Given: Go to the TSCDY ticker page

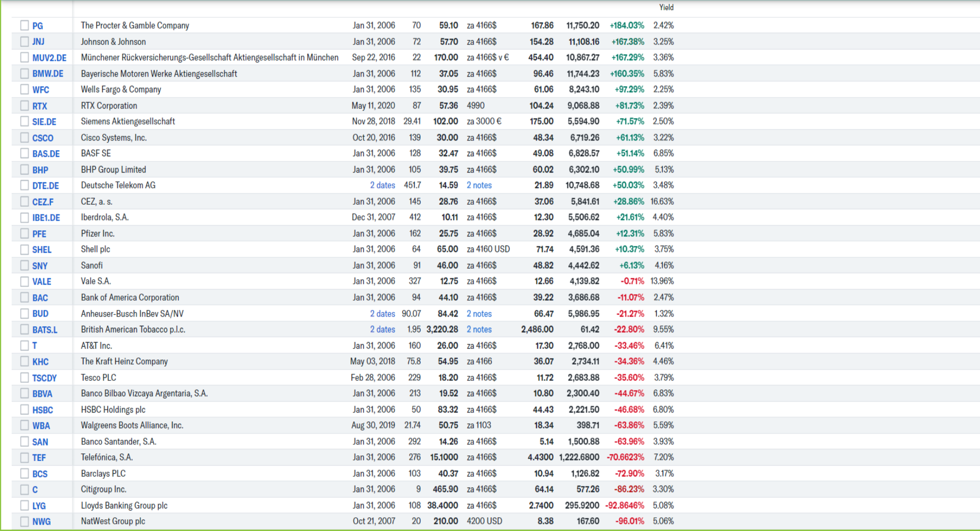Looking at the screenshot, I should coord(44,378).
